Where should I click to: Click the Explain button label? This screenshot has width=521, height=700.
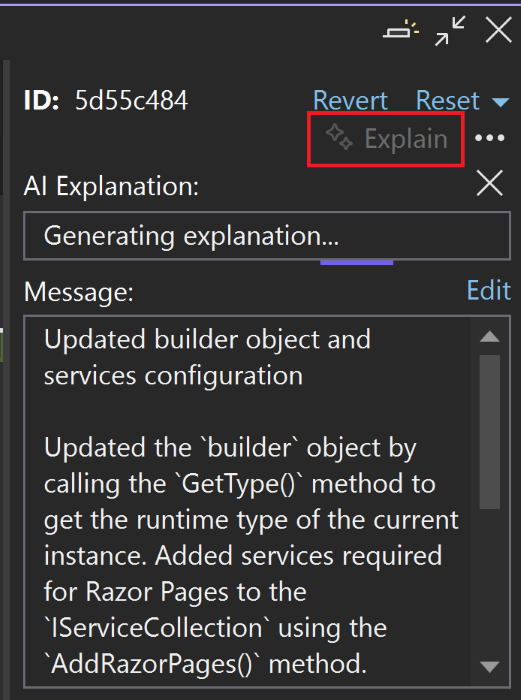point(406,138)
